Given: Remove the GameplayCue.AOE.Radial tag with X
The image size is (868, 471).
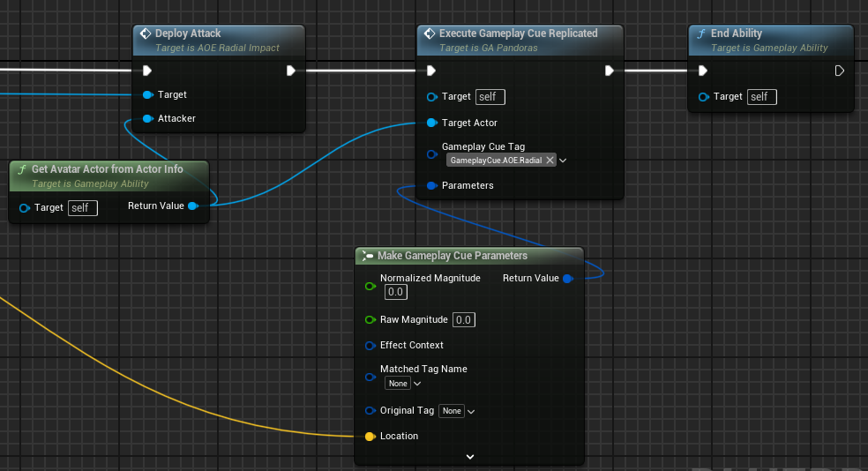Looking at the screenshot, I should pos(550,160).
